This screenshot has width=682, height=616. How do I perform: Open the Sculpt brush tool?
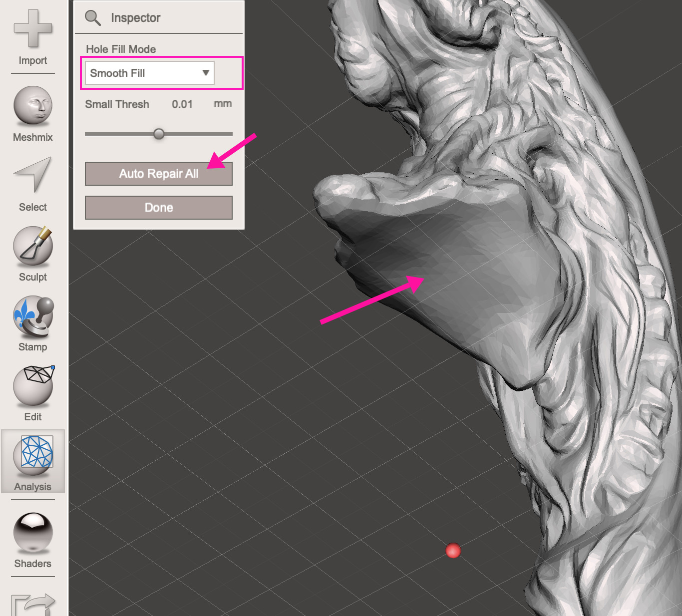tap(33, 246)
